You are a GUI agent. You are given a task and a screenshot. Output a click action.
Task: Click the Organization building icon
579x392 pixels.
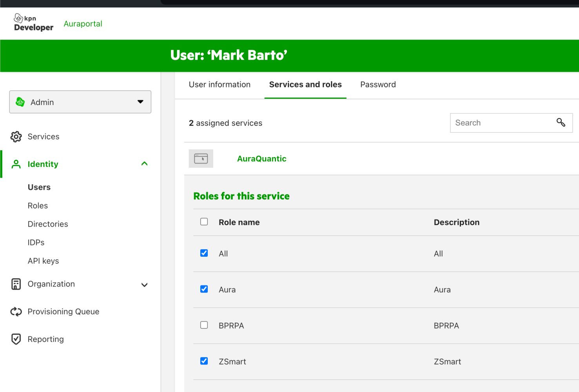16,284
